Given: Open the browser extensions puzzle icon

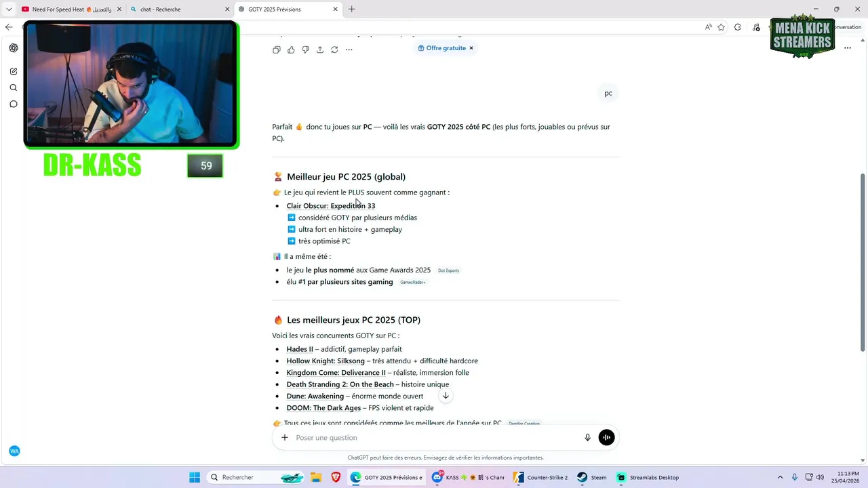Looking at the screenshot, I should (738, 27).
